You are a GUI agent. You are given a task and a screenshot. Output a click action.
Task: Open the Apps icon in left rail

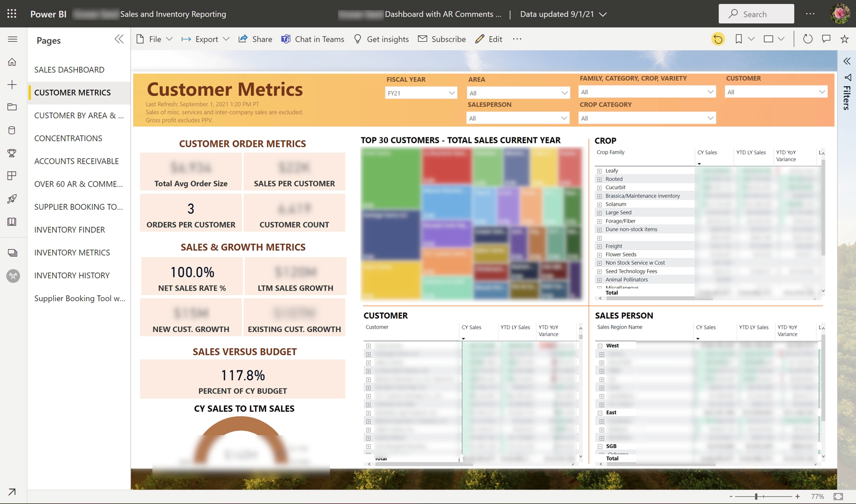(x=12, y=176)
